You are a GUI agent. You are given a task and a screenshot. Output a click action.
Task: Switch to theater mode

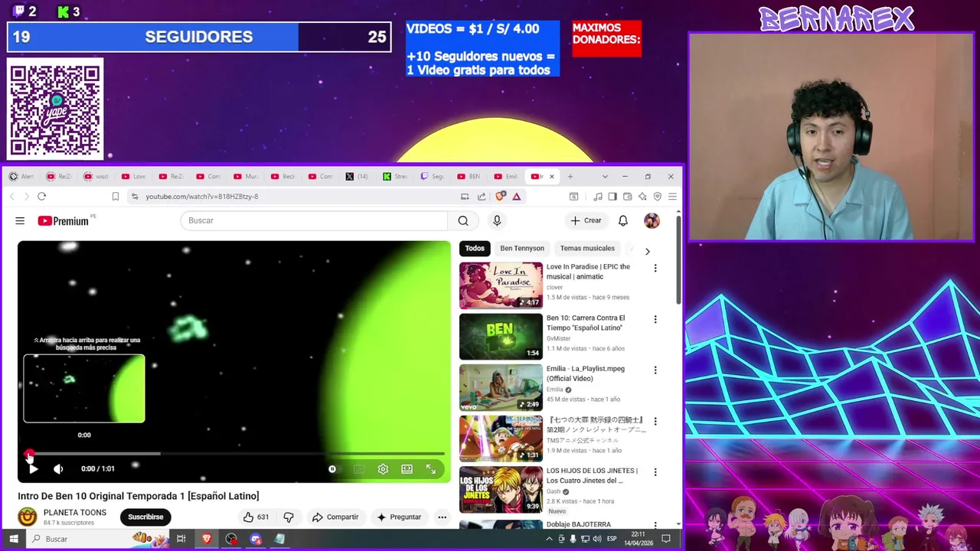[407, 469]
